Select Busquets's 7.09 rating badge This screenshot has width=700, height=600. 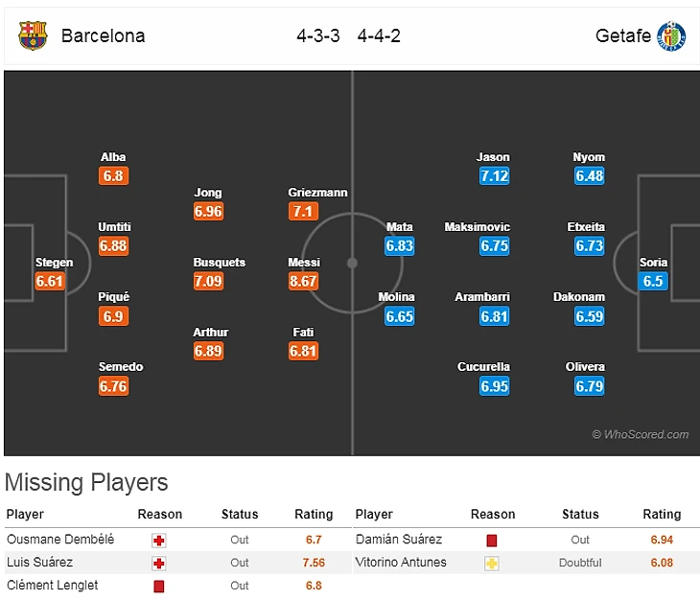pyautogui.click(x=208, y=282)
